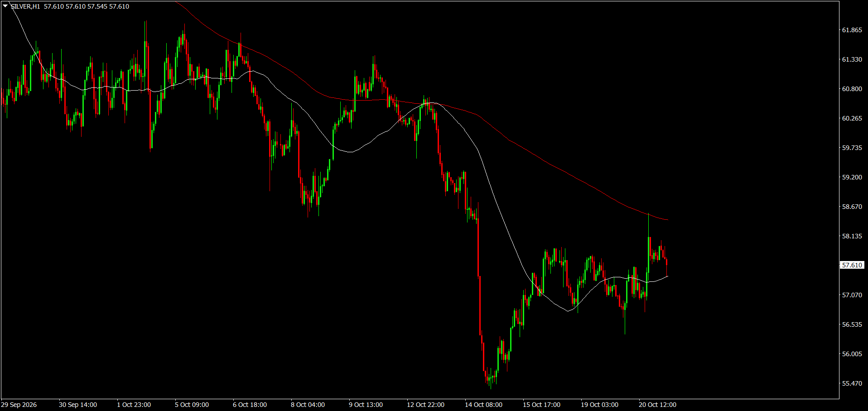868x411 pixels.
Task: Click the 8 Oct 04:00 time label
Action: click(x=308, y=405)
